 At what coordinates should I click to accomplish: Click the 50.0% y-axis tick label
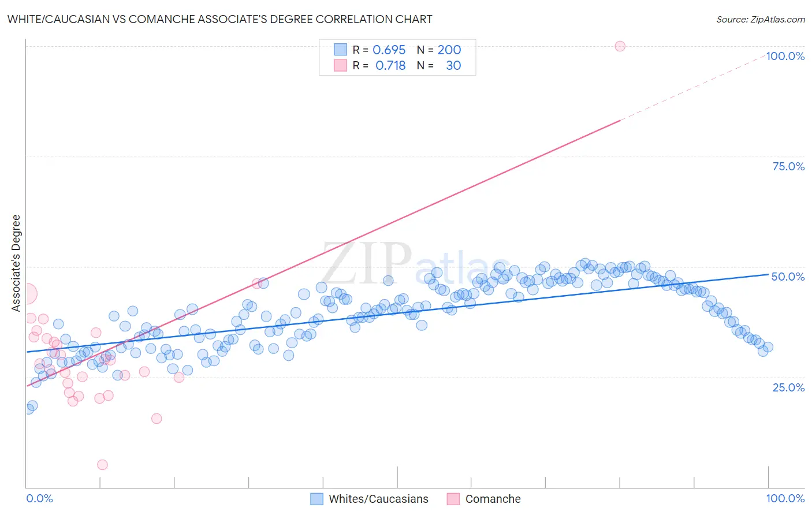coord(788,277)
